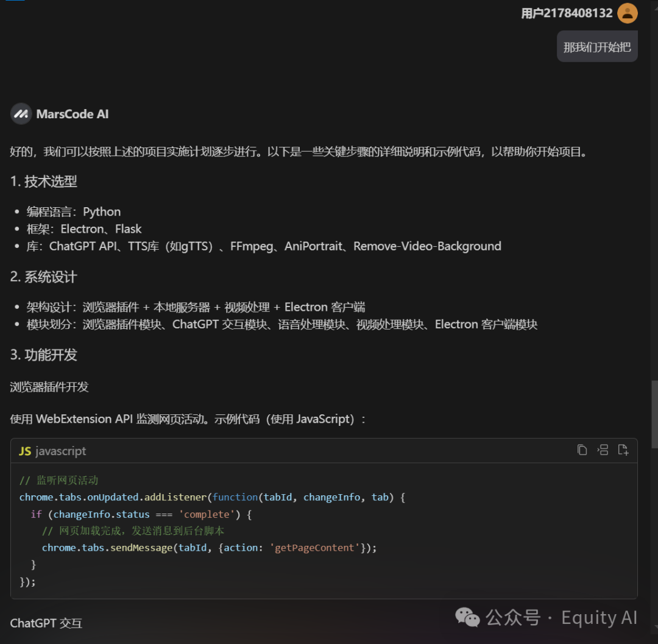
Task: Click the MarsCode AI logo icon
Action: point(21,114)
